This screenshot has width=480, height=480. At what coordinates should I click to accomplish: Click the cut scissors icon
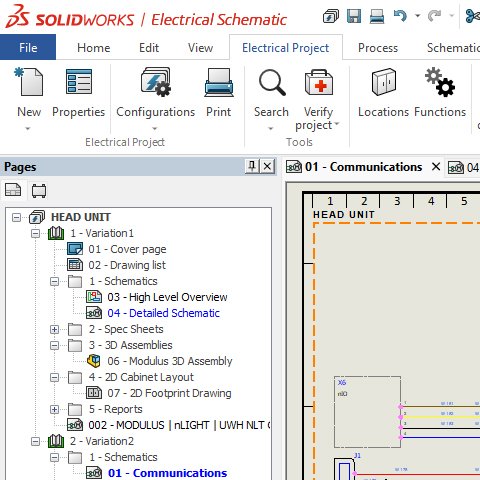pos(473,16)
